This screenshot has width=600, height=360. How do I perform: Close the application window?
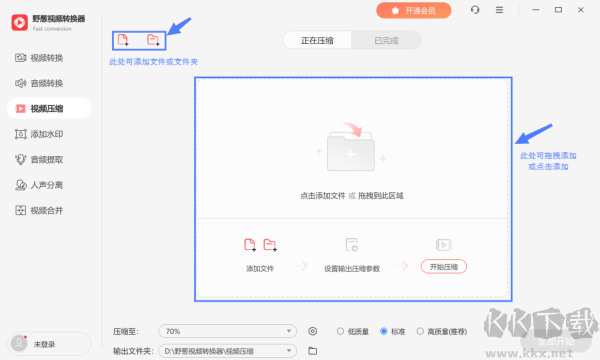tap(580, 10)
